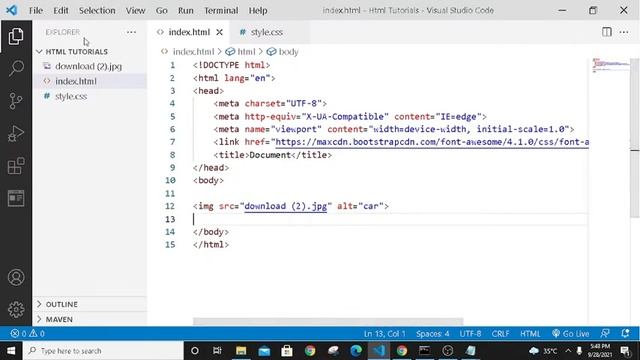Open the Explorer view in activity bar
The width and height of the screenshot is (640, 360).
coord(16,36)
